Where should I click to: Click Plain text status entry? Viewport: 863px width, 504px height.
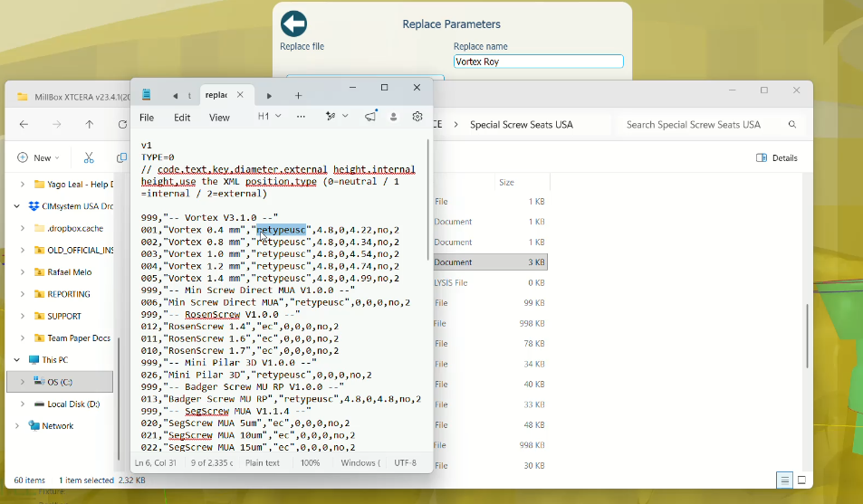(263, 462)
